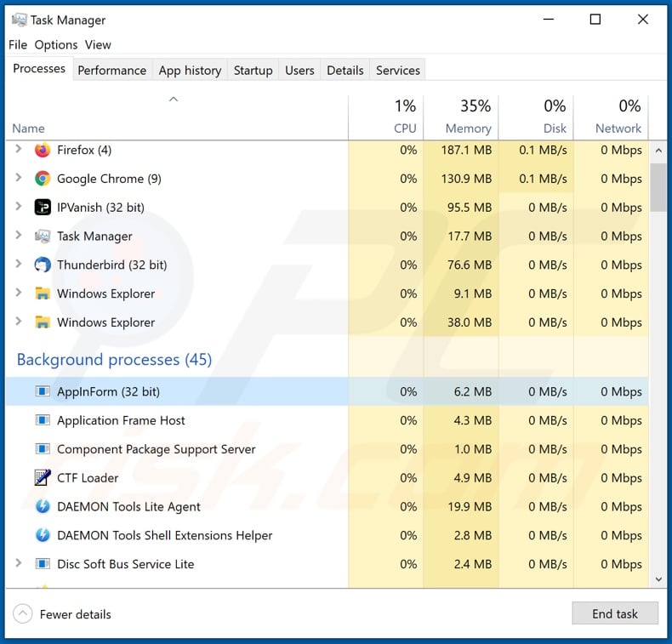This screenshot has height=644, width=672.
Task: Expand the Google Chrome process group
Action: (19, 179)
